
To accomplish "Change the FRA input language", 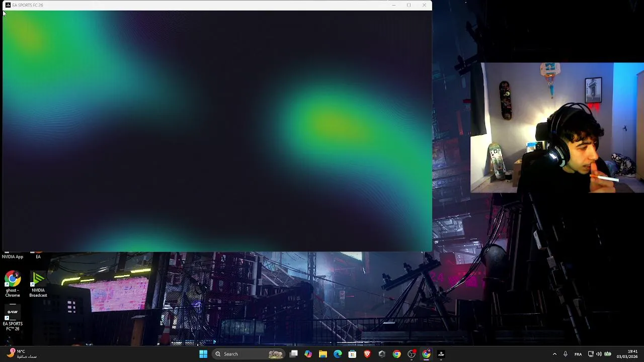I will pos(578,354).
